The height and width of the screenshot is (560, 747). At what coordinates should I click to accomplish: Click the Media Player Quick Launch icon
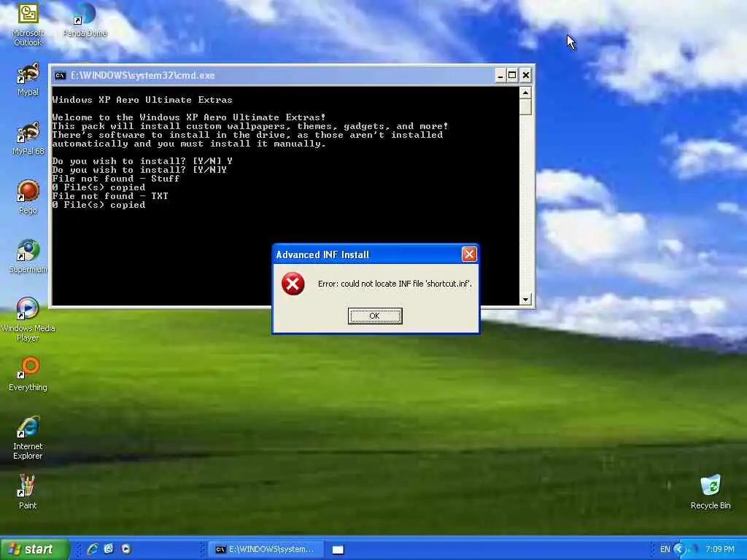[x=125, y=549]
